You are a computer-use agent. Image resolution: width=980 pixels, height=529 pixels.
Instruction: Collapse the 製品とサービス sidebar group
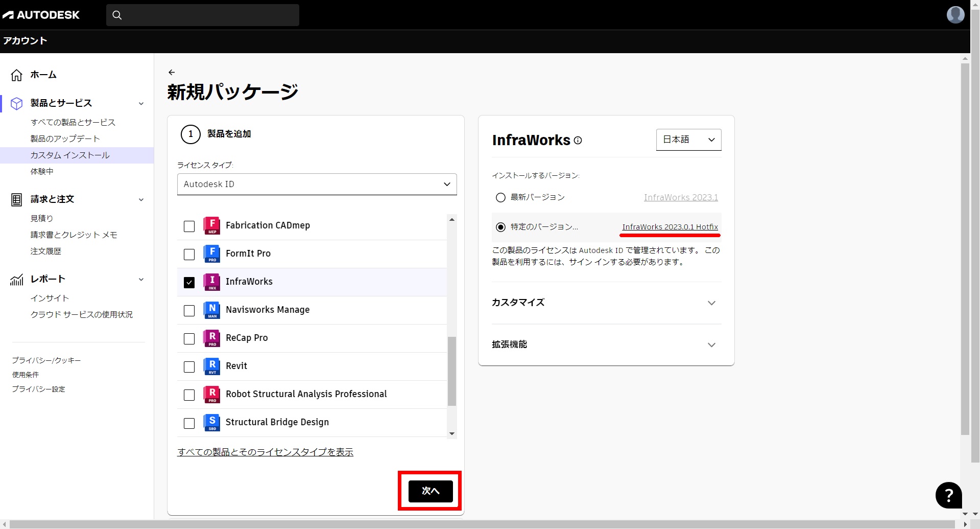pyautogui.click(x=141, y=104)
